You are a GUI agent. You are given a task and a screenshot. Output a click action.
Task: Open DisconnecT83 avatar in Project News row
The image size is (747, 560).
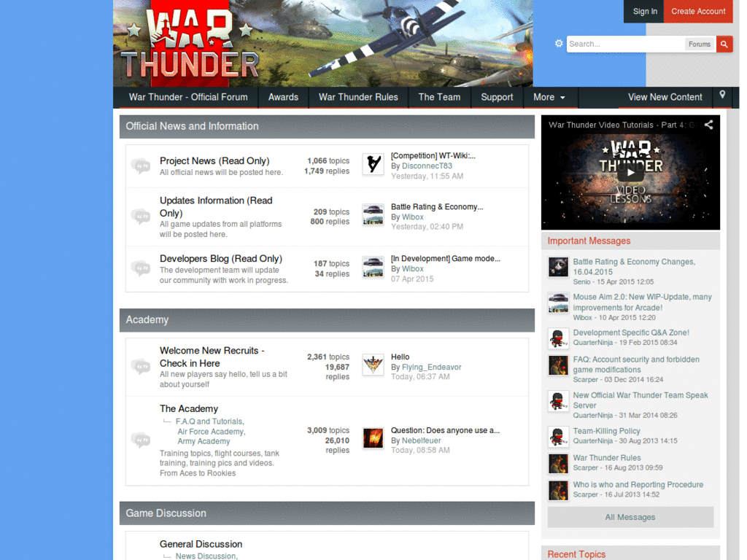(x=373, y=164)
